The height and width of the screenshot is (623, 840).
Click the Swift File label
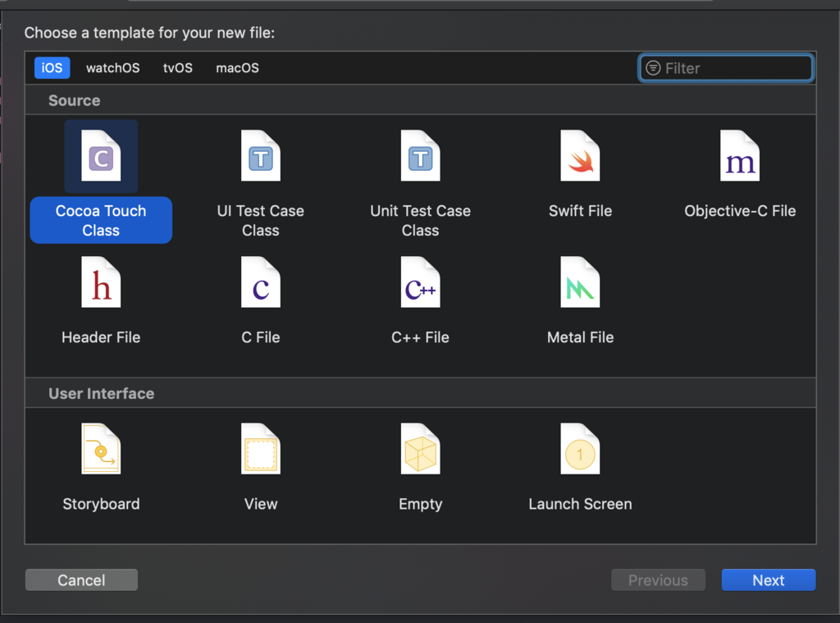coord(580,211)
